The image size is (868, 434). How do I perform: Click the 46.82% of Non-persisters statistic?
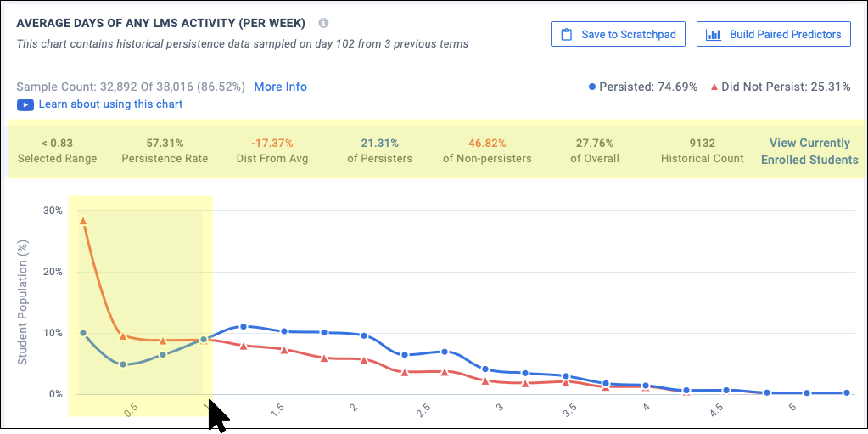(487, 144)
